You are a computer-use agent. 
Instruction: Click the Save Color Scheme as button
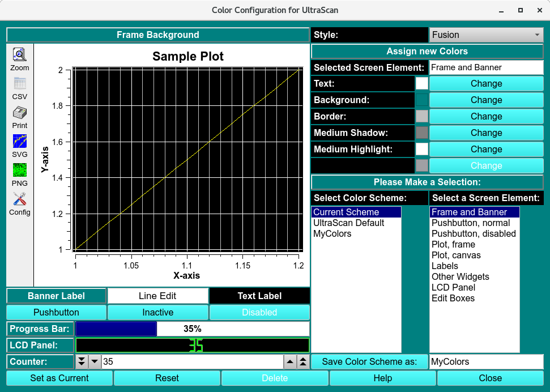(369, 361)
